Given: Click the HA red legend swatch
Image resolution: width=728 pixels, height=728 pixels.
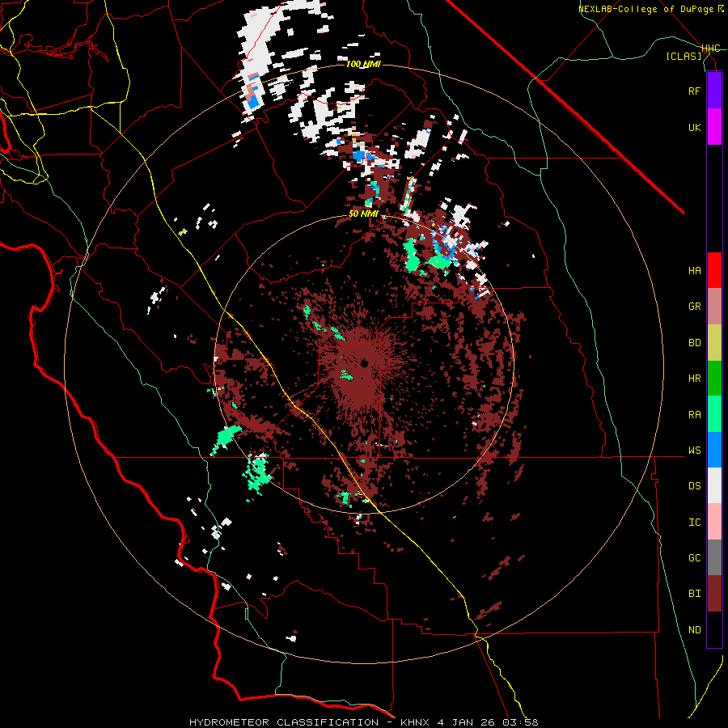Looking at the screenshot, I should pos(714,270).
